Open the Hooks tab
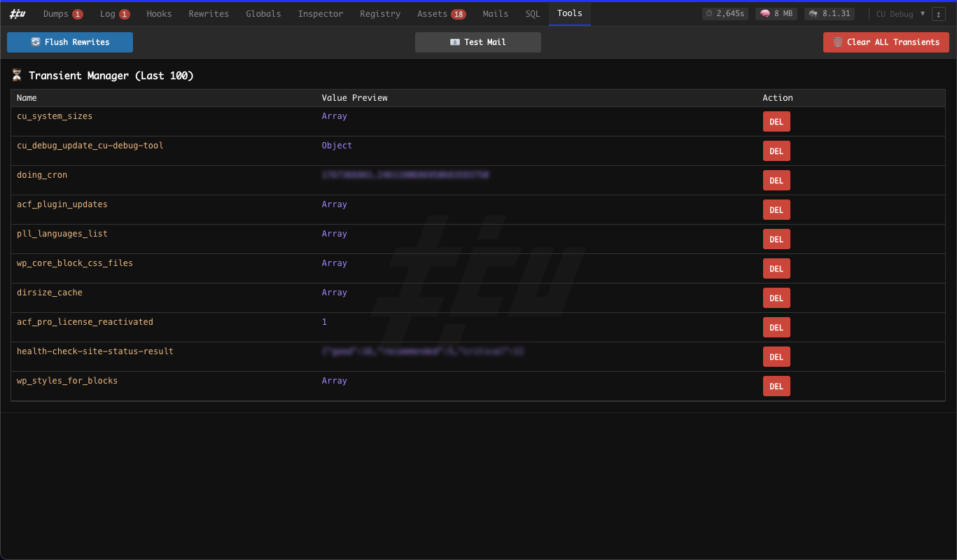Viewport: 957px width, 560px height. pos(159,13)
